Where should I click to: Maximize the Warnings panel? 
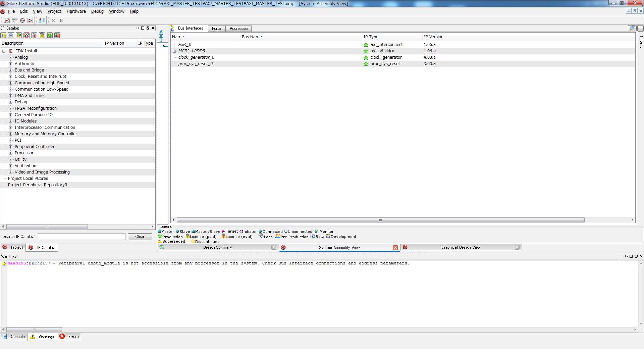click(631, 256)
